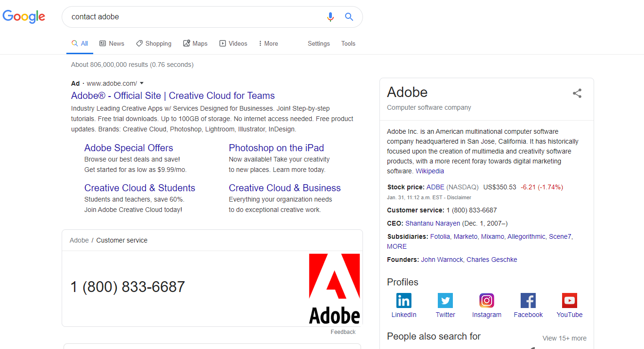The image size is (644, 349).
Task: Click the Twitter text label under Profiles
Action: click(x=445, y=315)
